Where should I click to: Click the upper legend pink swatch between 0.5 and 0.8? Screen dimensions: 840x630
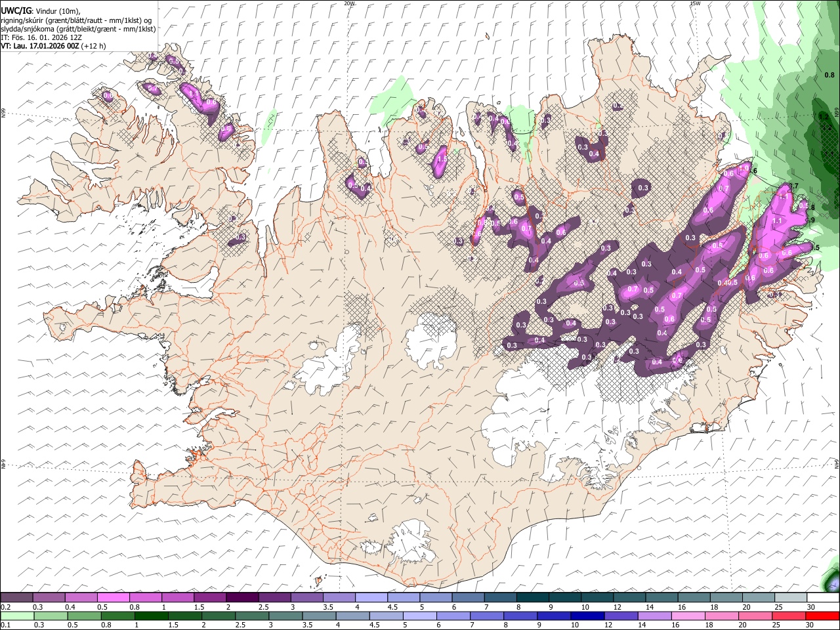[114, 598]
